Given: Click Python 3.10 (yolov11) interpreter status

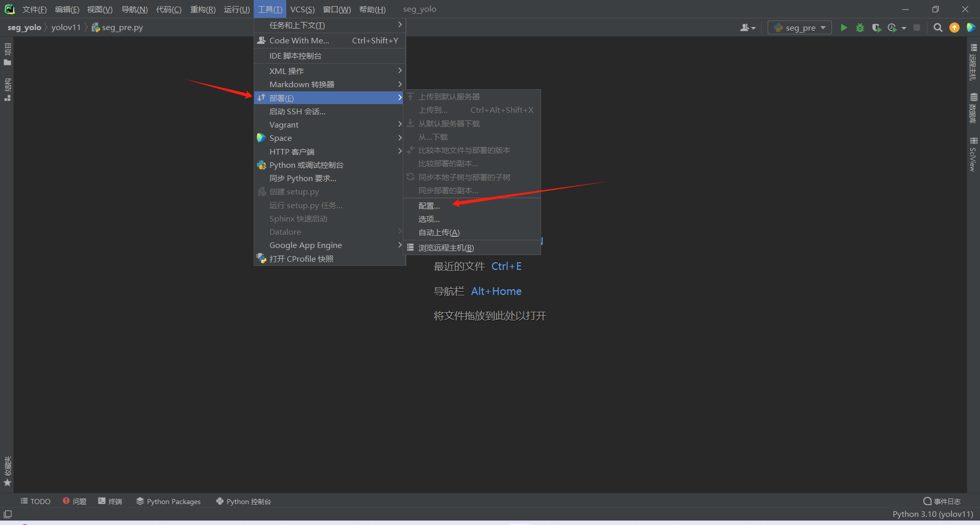Looking at the screenshot, I should click(933, 514).
